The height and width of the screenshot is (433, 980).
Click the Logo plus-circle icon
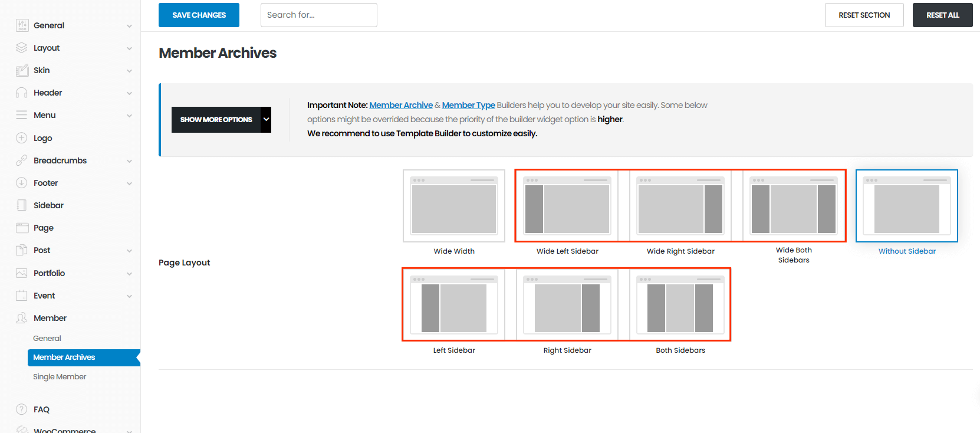tap(22, 138)
